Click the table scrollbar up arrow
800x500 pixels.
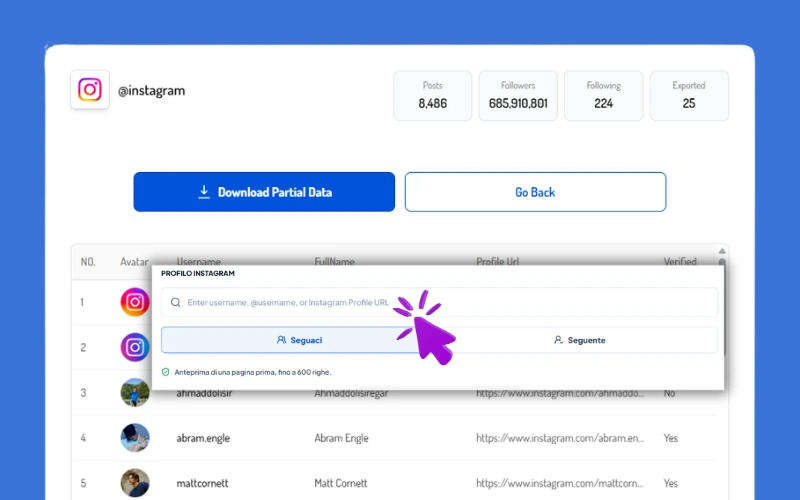(722, 251)
